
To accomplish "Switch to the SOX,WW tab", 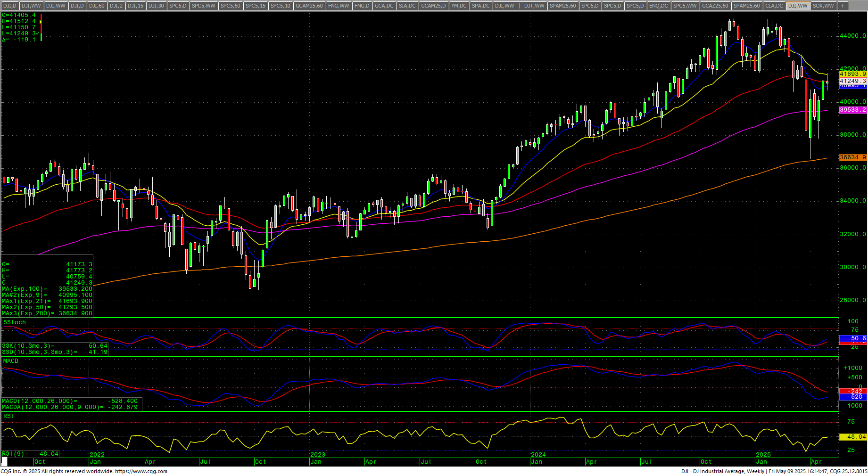I will pyautogui.click(x=824, y=6).
